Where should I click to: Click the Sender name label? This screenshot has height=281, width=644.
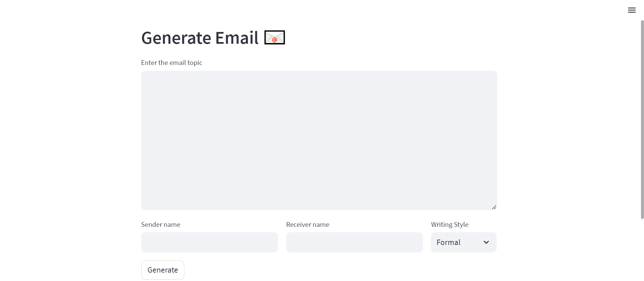(161, 224)
